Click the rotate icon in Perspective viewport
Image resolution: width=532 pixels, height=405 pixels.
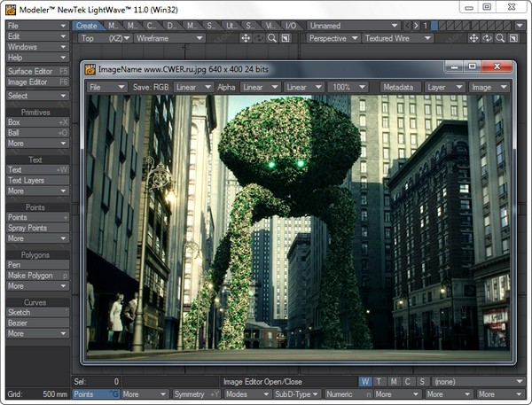(487, 38)
